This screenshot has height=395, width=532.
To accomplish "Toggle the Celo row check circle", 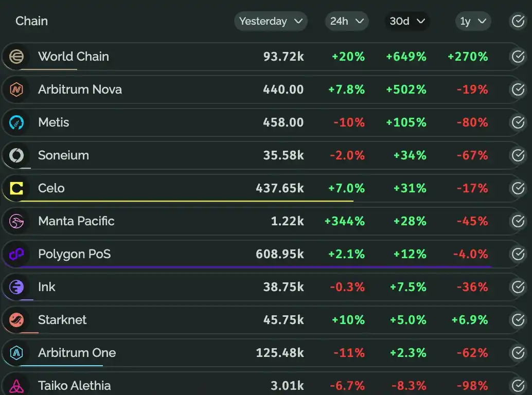I will (x=518, y=188).
